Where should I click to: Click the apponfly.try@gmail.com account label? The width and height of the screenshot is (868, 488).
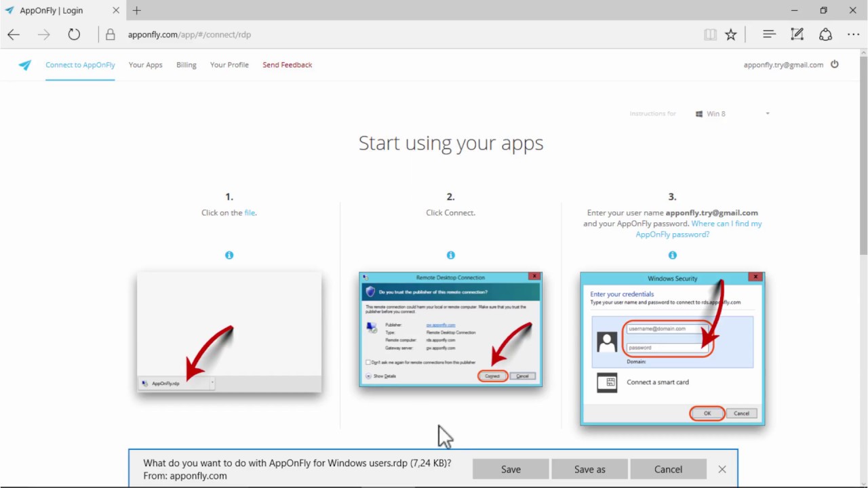click(783, 65)
